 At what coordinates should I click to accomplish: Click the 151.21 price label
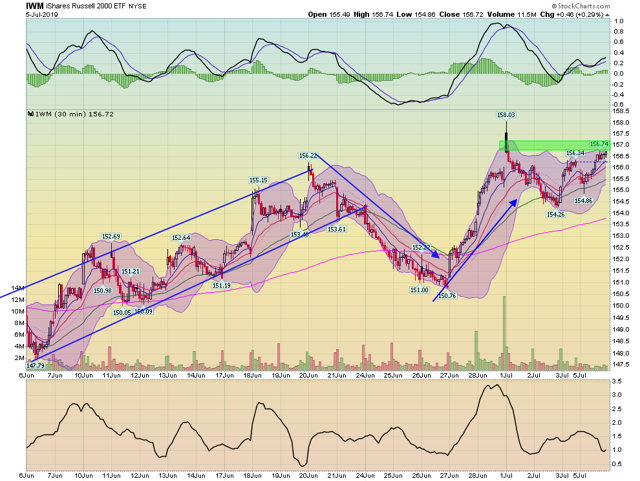tap(131, 271)
